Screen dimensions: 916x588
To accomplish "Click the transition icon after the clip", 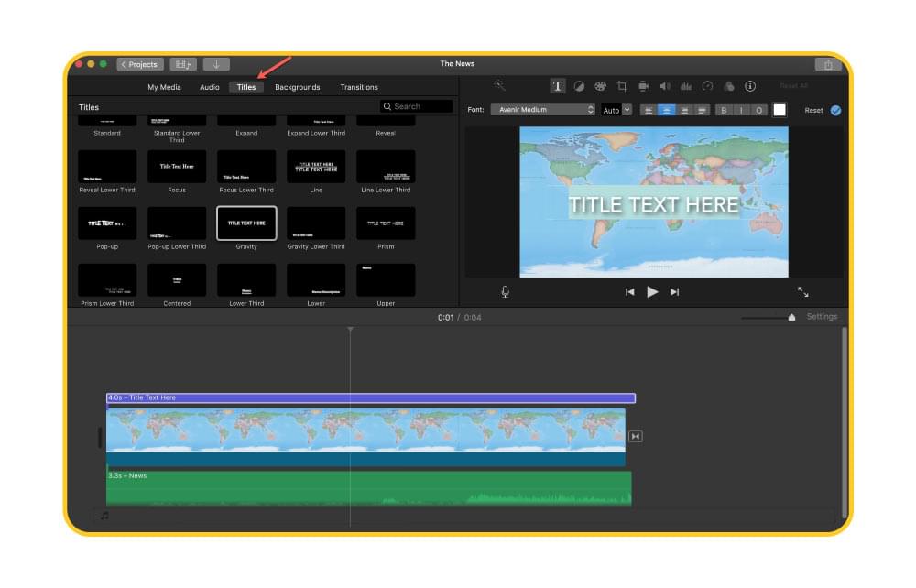I will (636, 436).
